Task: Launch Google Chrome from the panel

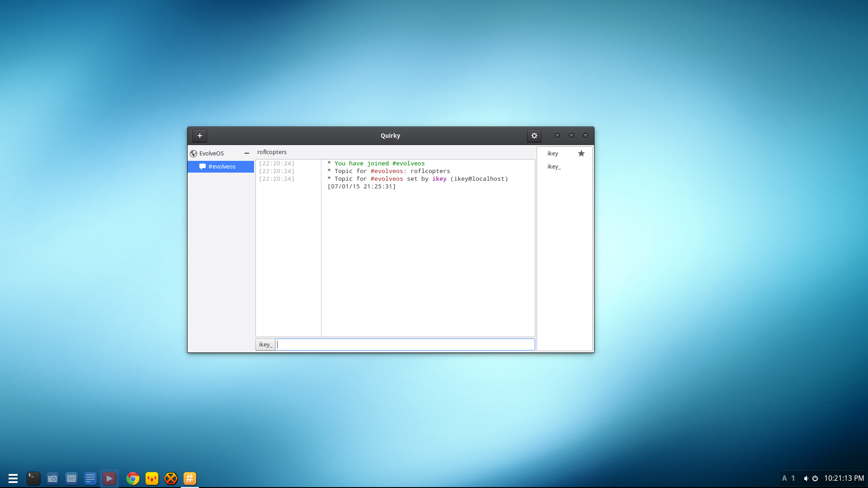Action: pyautogui.click(x=133, y=479)
